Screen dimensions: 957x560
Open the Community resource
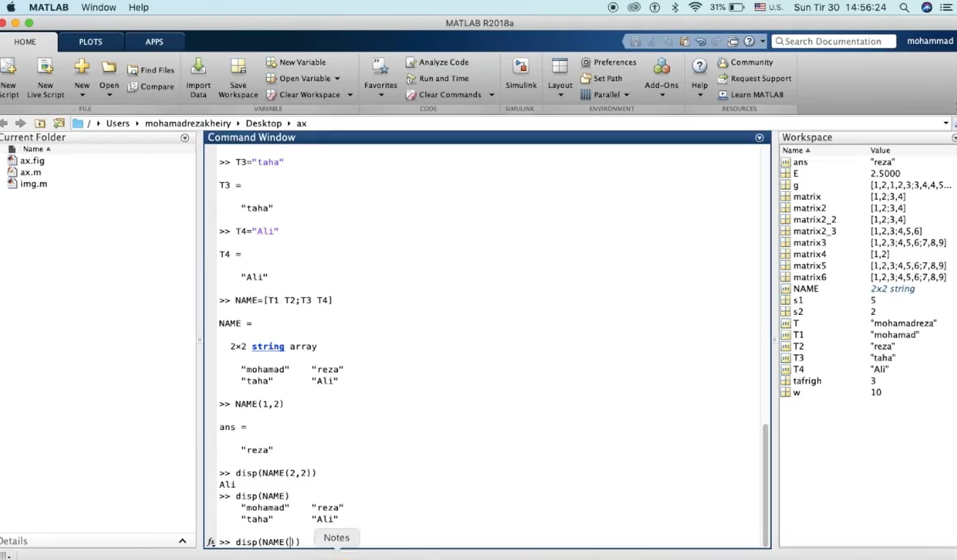click(x=745, y=62)
